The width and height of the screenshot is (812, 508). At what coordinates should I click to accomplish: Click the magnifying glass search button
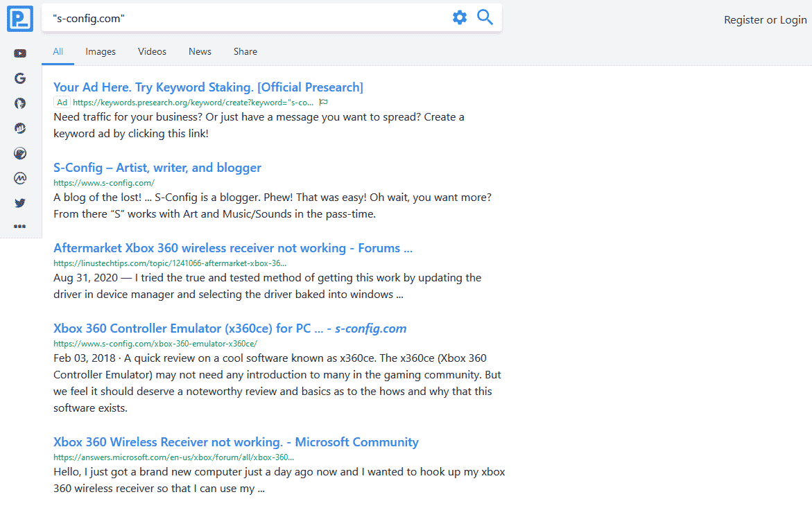(x=485, y=17)
